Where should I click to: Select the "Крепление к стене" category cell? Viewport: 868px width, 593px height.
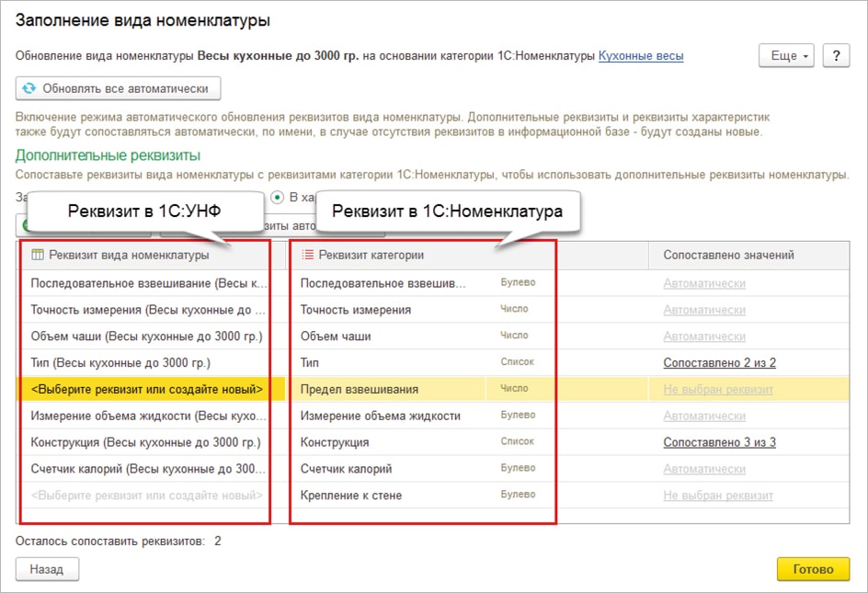pos(351,496)
